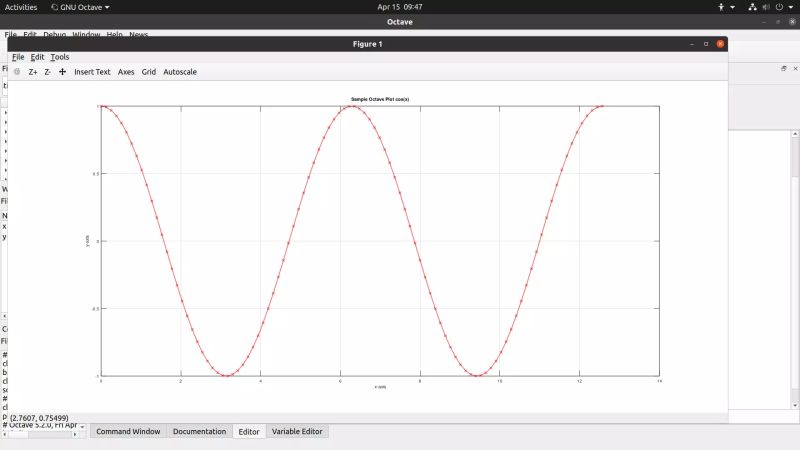The image size is (800, 450).
Task: Minimize the Figure 1 window
Action: click(692, 44)
